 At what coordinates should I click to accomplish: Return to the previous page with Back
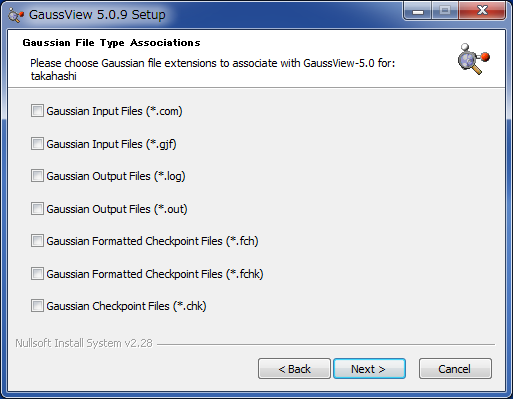coord(294,369)
